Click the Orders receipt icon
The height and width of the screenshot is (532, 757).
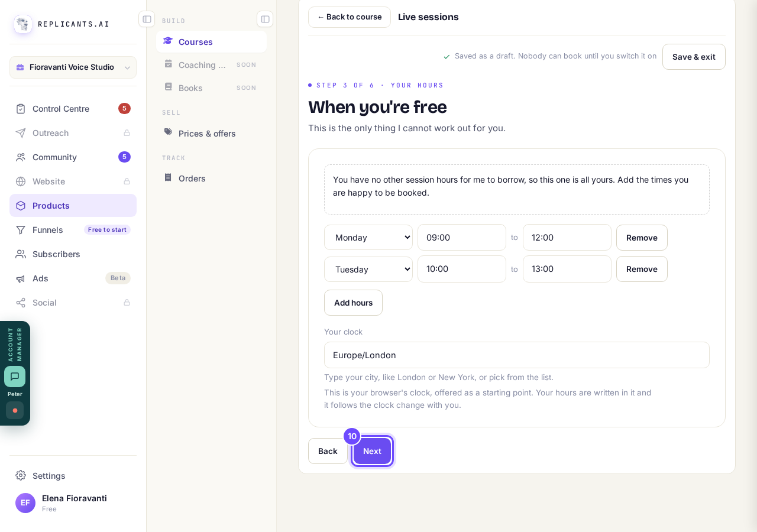point(169,177)
